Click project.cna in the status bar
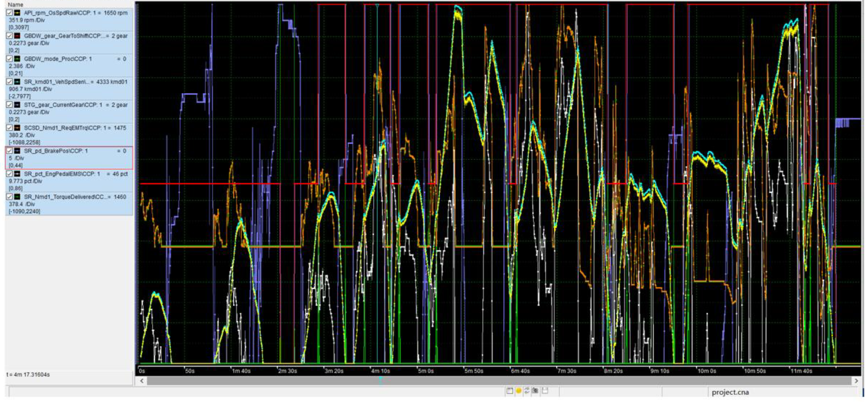Image resolution: width=868 pixels, height=402 pixels. [x=730, y=392]
